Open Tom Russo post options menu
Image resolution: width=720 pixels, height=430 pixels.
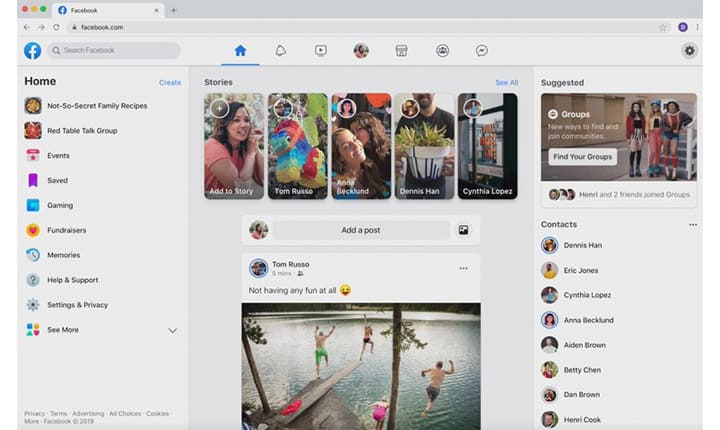tap(463, 268)
